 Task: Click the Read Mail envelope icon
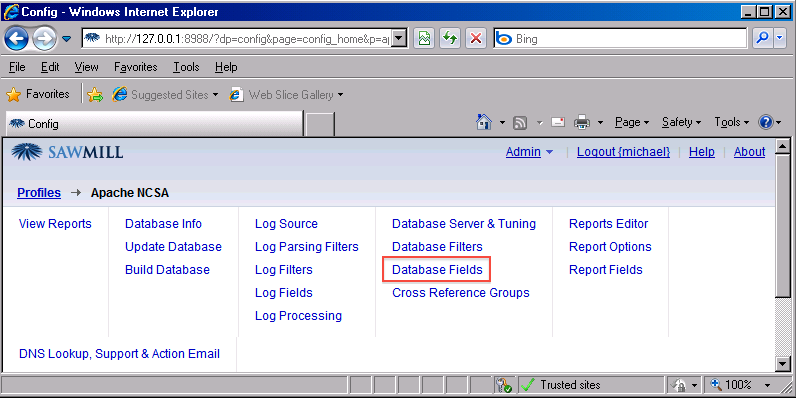(558, 122)
